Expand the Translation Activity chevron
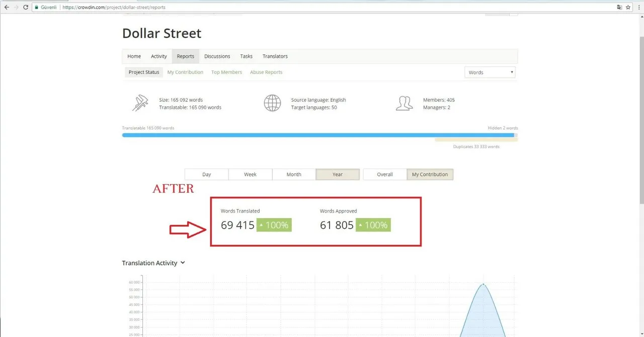The width and height of the screenshot is (644, 337). point(183,263)
